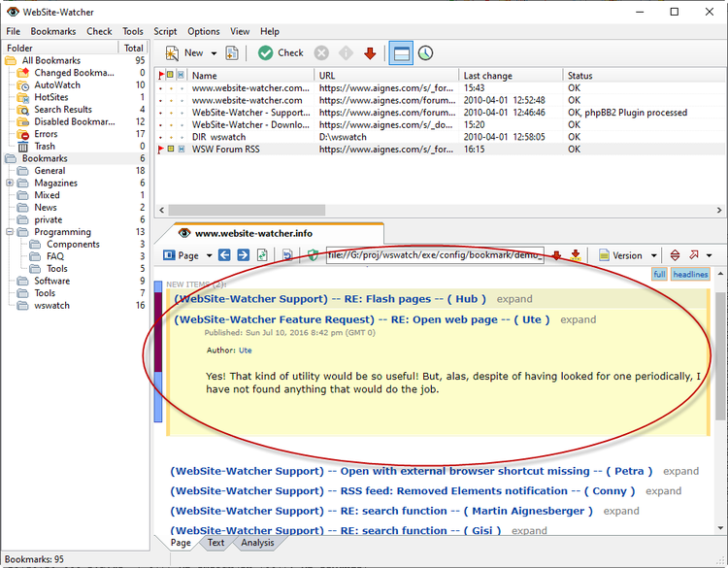The image size is (728, 568).
Task: Open the New button dropdown arrow
Action: (x=215, y=53)
